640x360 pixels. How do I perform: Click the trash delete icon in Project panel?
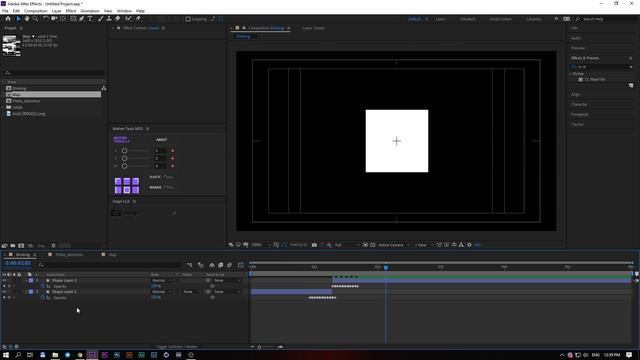pos(53,246)
